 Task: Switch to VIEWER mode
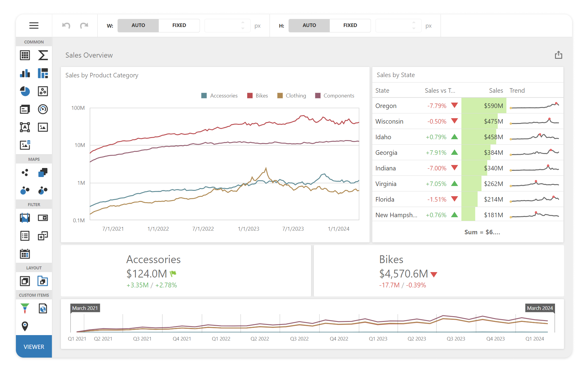click(x=34, y=346)
